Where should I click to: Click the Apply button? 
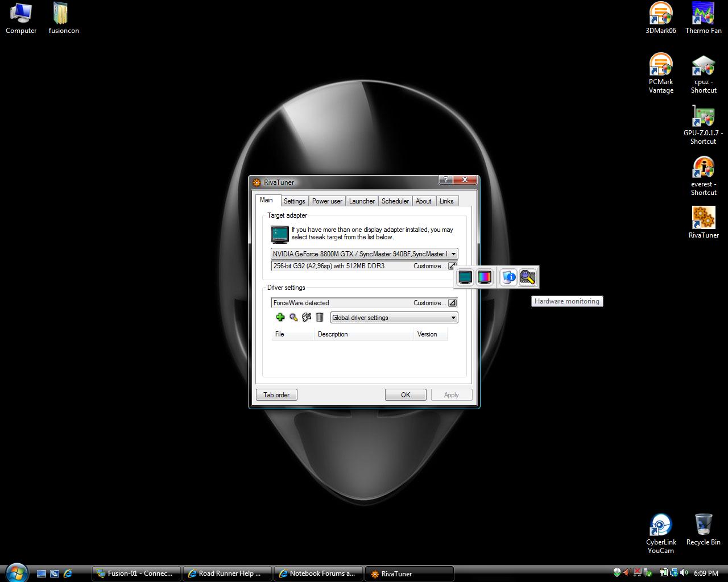452,395
